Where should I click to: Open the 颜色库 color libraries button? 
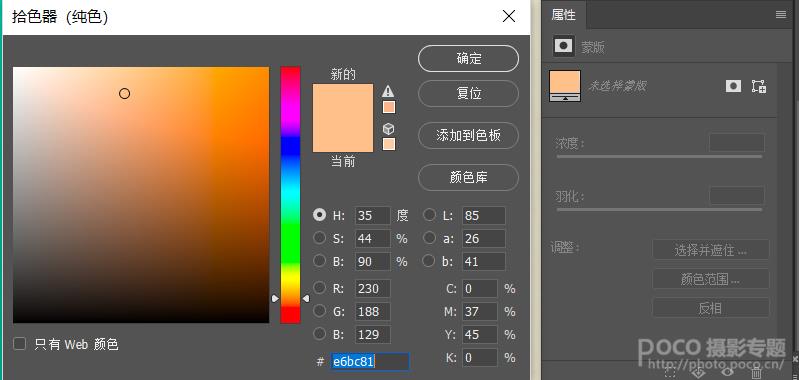click(468, 177)
